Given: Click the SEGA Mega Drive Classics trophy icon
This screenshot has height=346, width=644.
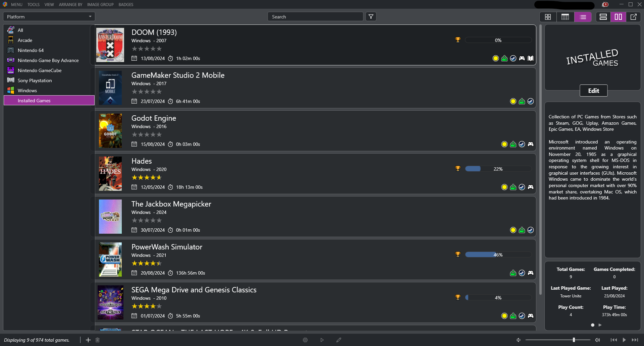Looking at the screenshot, I should coord(458,297).
